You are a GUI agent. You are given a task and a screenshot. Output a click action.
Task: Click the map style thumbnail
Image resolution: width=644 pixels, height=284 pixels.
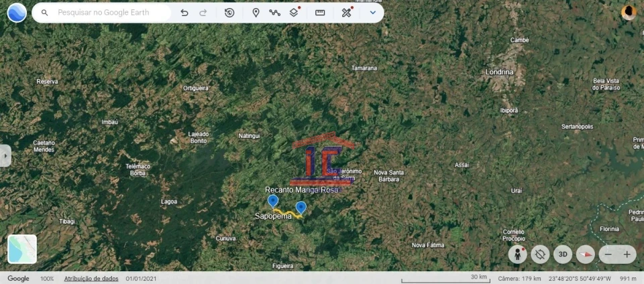22,249
